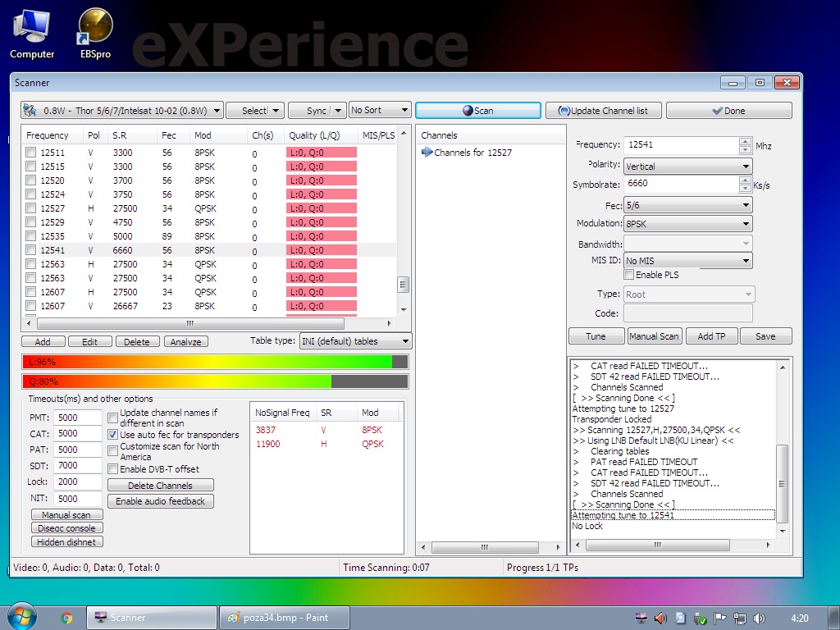Check the 12535 transponder checkbox
840x630 pixels.
31,235
